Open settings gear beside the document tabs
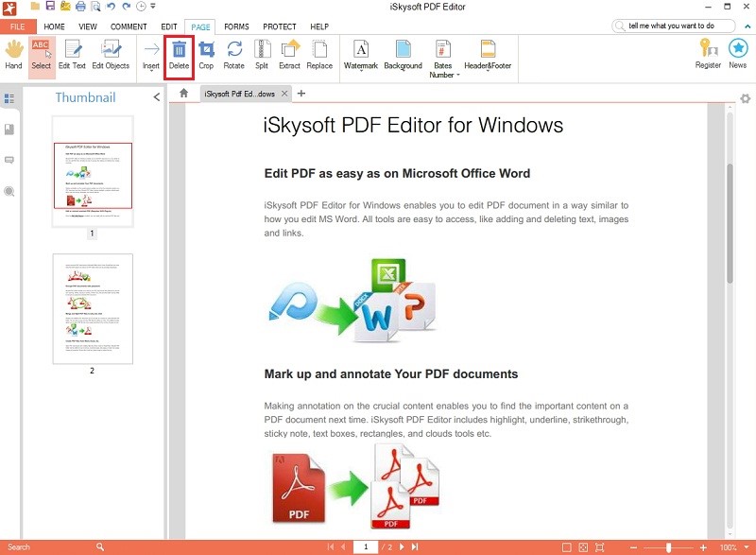This screenshot has height=555, width=756. (x=746, y=98)
